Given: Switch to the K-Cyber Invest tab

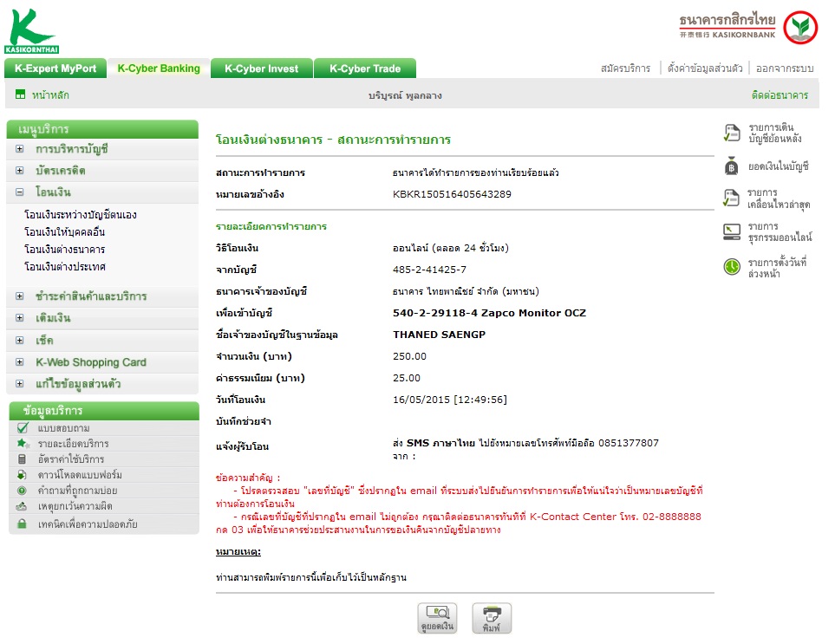Looking at the screenshot, I should coord(262,68).
